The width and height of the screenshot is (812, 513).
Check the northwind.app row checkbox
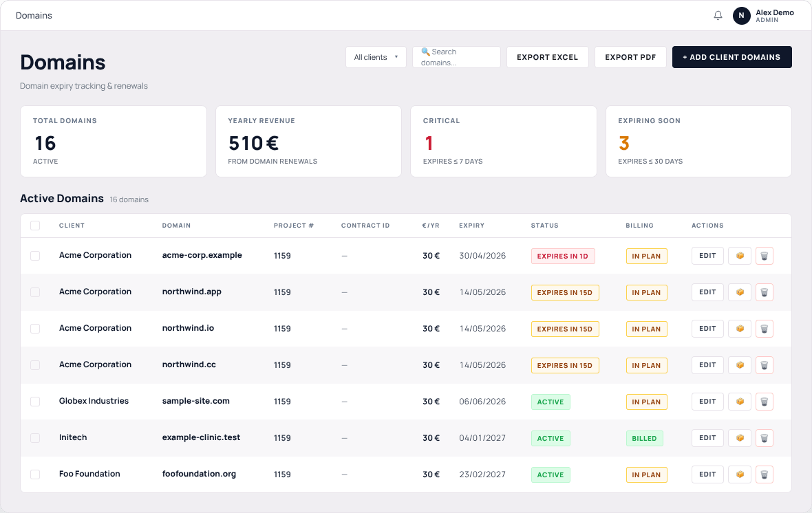point(35,292)
